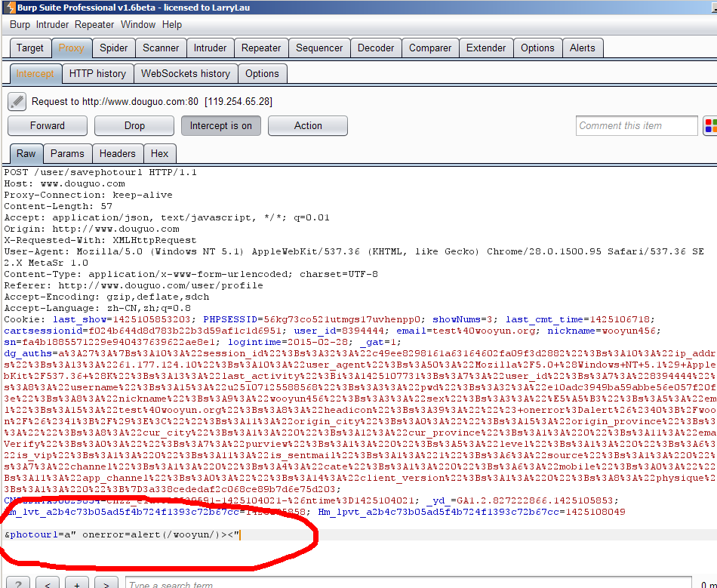This screenshot has height=588, width=717.
Task: Open the Help menu
Action: coord(172,25)
